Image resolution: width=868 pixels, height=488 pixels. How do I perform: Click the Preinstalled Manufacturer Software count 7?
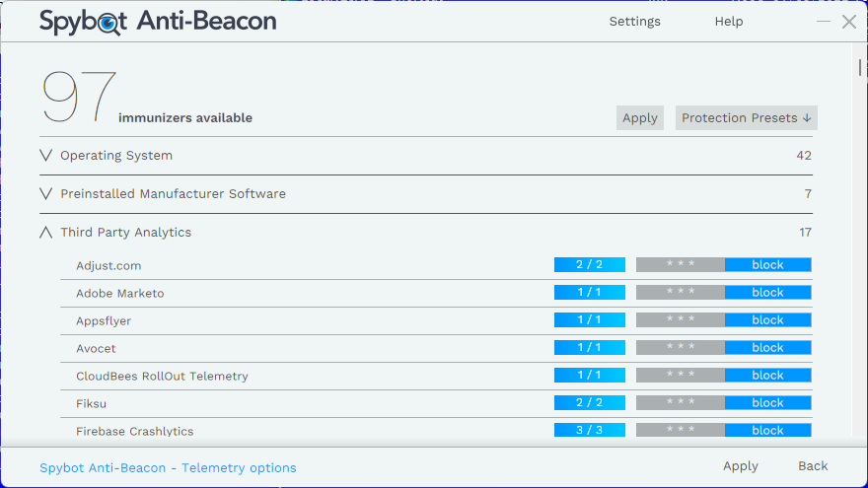tap(808, 193)
